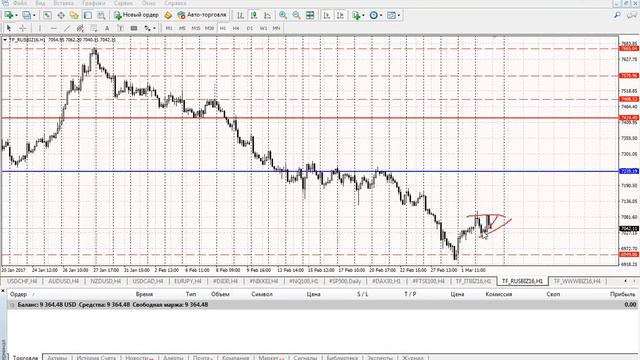Switch timeframe to H1
This screenshot has height=360, width=640.
(x=222, y=28)
